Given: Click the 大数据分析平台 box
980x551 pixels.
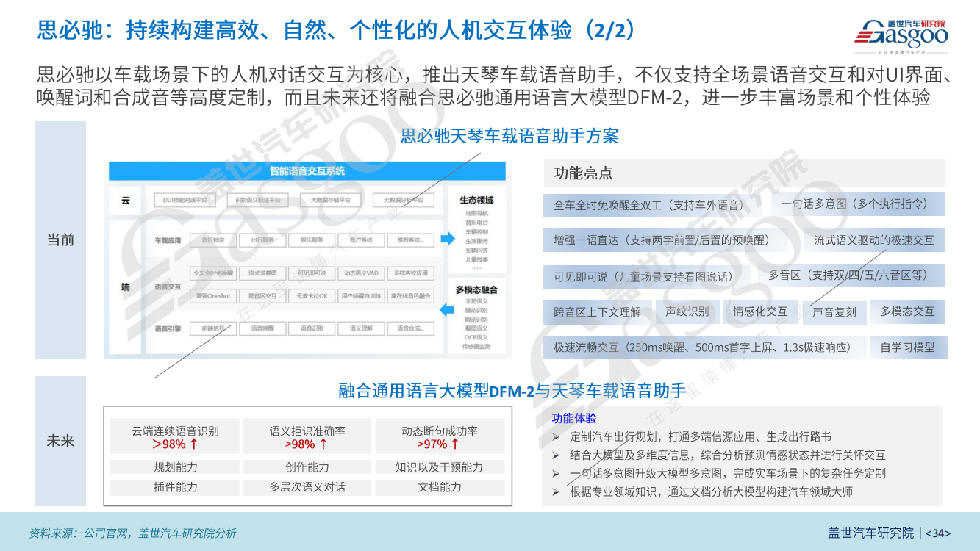Looking at the screenshot, I should pyautogui.click(x=403, y=200).
